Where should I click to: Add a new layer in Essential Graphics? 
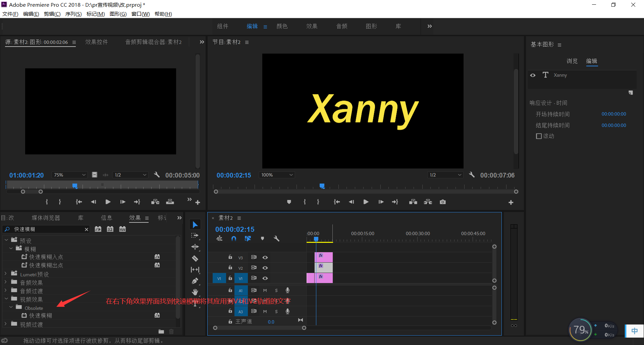coord(631,93)
